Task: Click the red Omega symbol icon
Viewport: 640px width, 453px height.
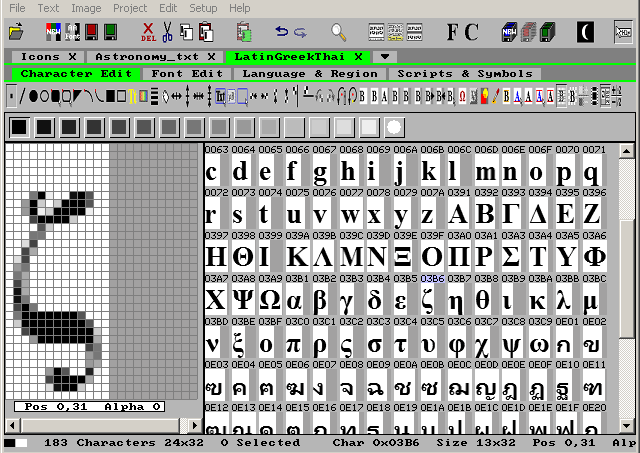Action: [462, 96]
